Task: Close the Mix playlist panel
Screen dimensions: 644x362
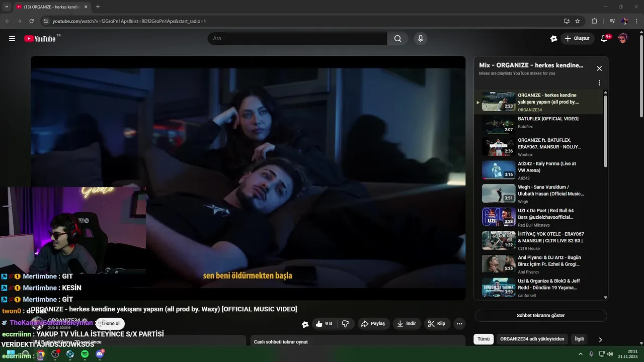Action: point(599,68)
